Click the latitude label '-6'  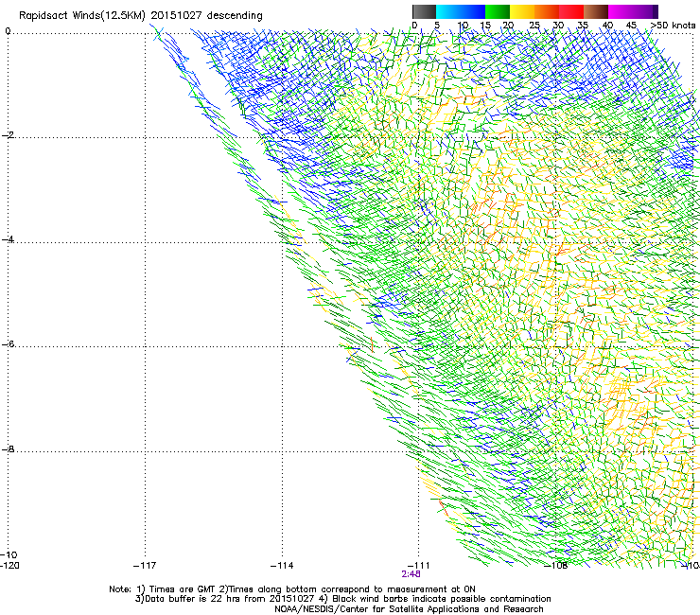pos(8,343)
